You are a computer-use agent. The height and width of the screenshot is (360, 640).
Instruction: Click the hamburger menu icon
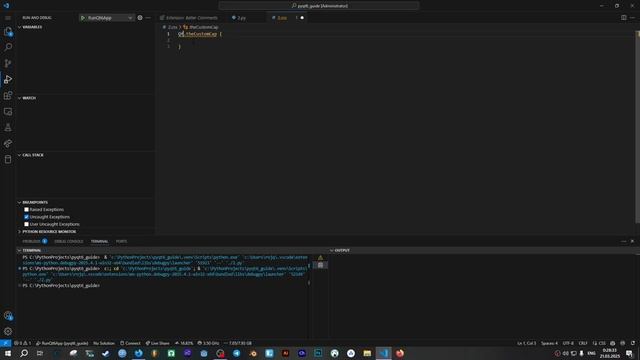coord(8,18)
